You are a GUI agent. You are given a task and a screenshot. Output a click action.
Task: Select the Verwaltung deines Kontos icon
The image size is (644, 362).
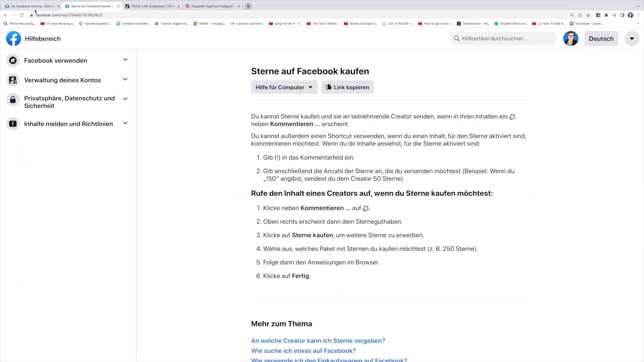pos(13,80)
